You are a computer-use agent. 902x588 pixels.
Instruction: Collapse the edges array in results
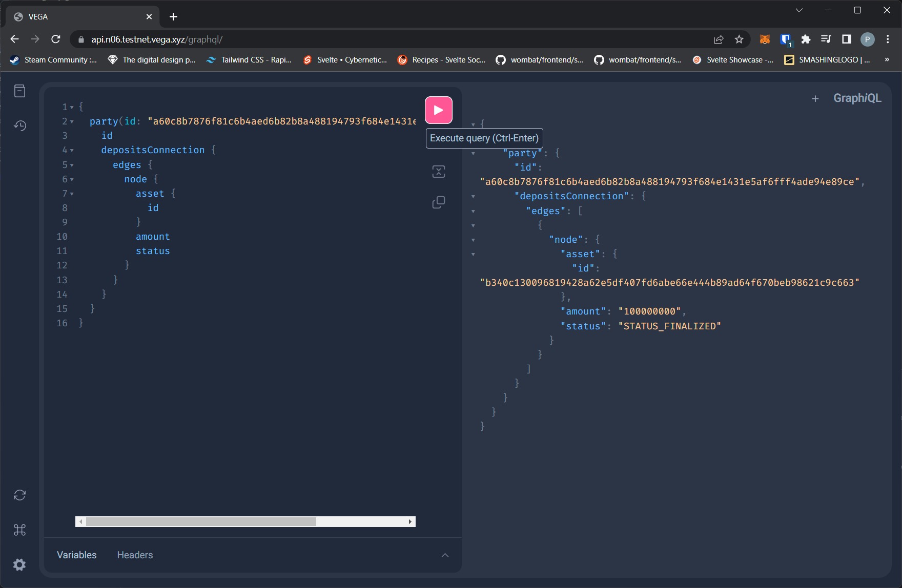click(474, 211)
